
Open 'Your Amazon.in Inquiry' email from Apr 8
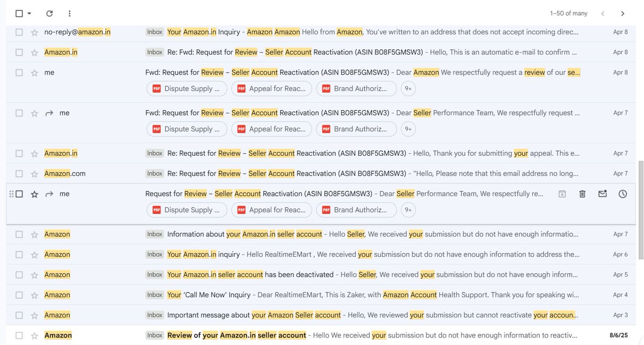(322, 32)
